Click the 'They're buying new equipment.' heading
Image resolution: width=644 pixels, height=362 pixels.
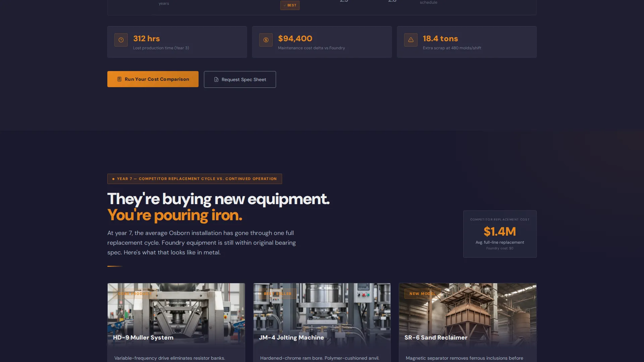click(x=218, y=199)
